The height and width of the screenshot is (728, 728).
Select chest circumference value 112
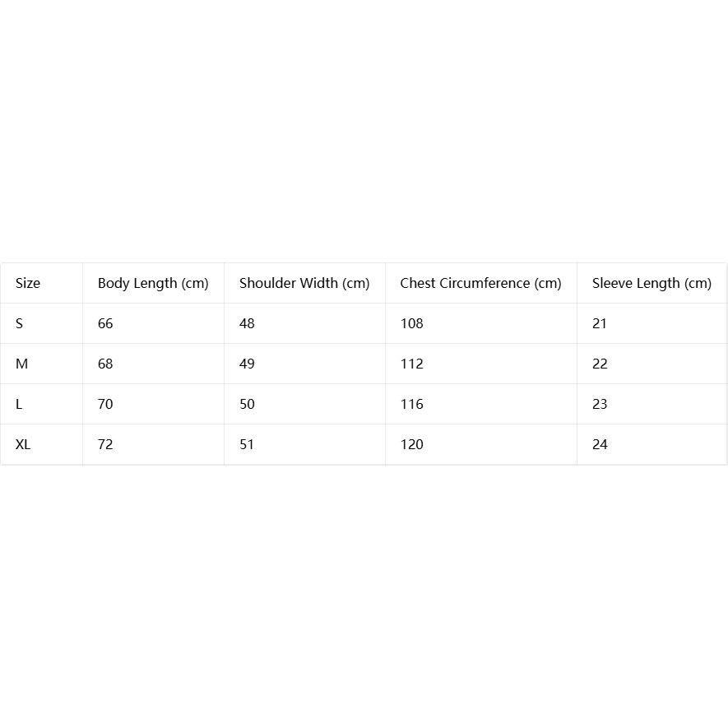tap(412, 364)
